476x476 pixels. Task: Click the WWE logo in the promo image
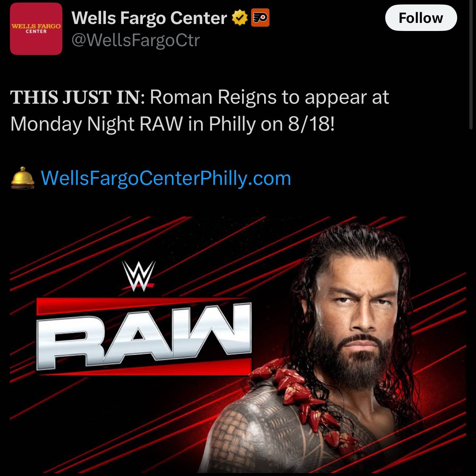(139, 276)
